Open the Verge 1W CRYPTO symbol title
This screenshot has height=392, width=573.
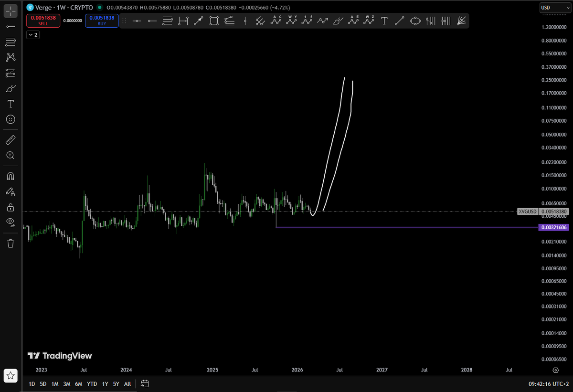(64, 8)
